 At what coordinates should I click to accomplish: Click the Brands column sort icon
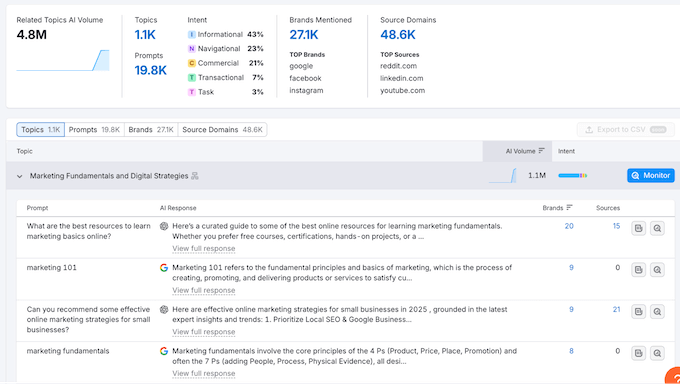569,207
